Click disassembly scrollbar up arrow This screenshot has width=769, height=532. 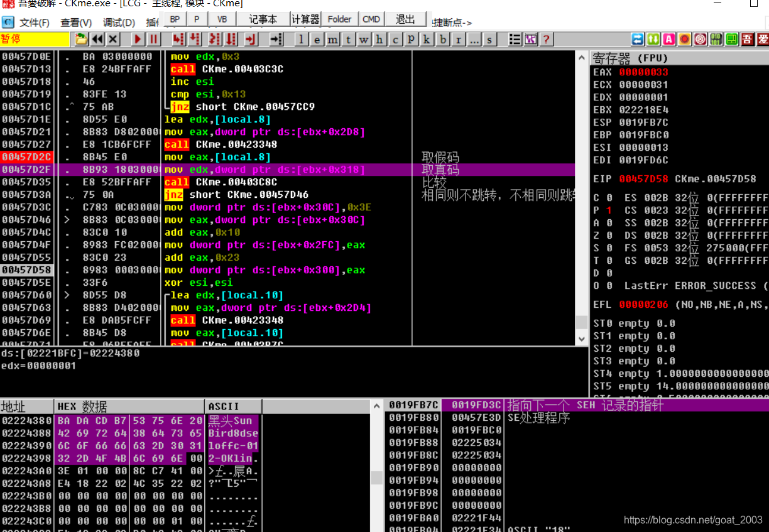click(x=582, y=57)
